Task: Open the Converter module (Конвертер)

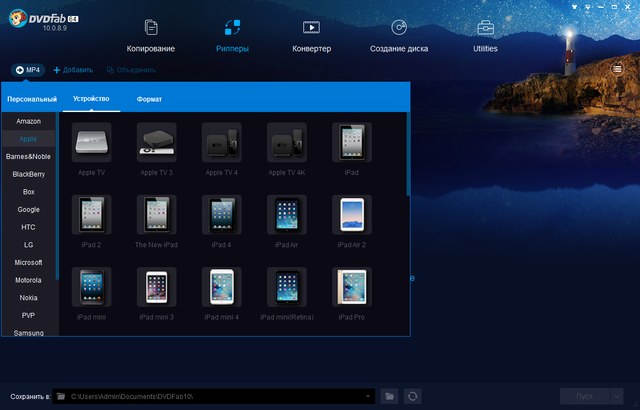Action: pyautogui.click(x=311, y=36)
